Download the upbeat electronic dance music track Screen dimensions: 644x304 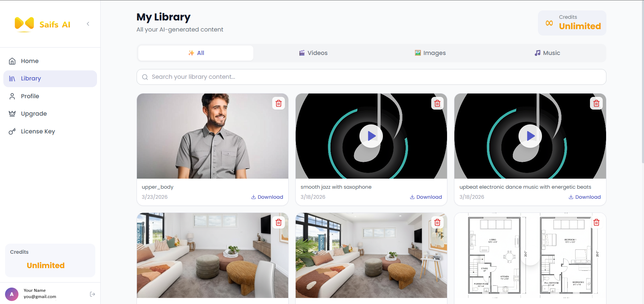584,197
